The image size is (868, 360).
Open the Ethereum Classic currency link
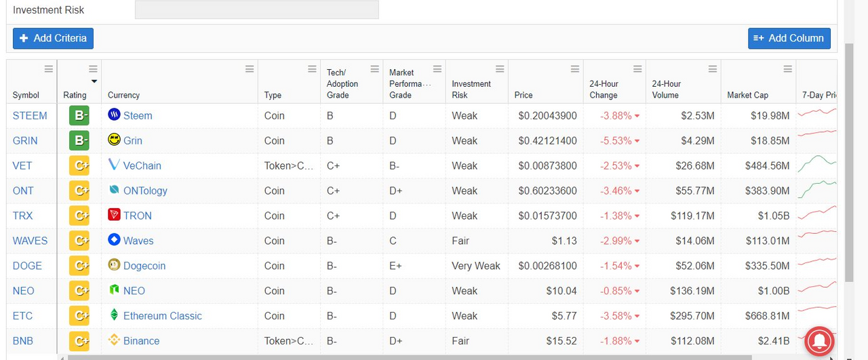tap(163, 316)
